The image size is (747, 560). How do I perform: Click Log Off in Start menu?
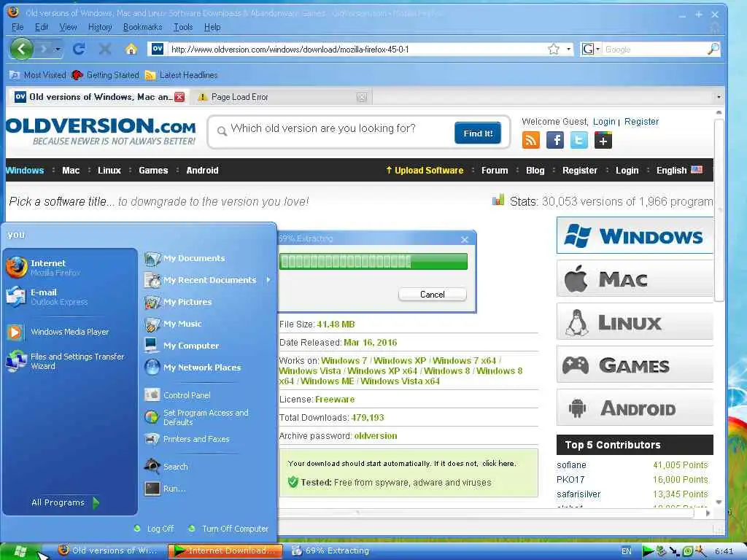tap(155, 529)
